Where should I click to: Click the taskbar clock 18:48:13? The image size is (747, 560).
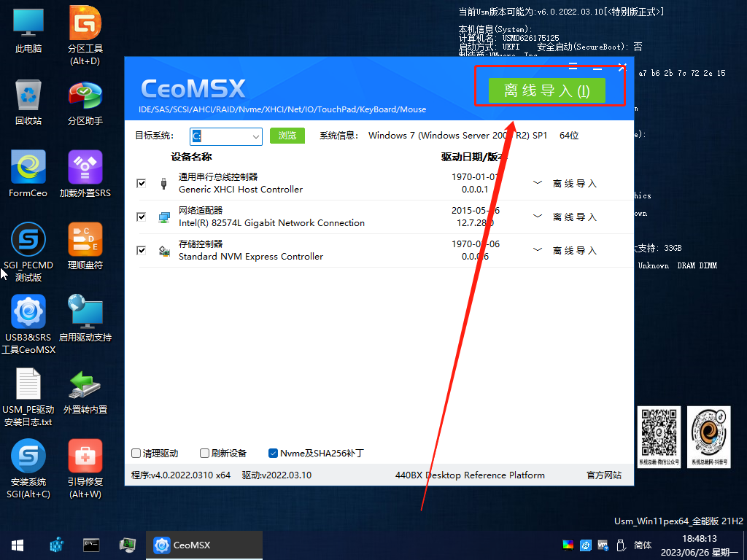coord(700,539)
